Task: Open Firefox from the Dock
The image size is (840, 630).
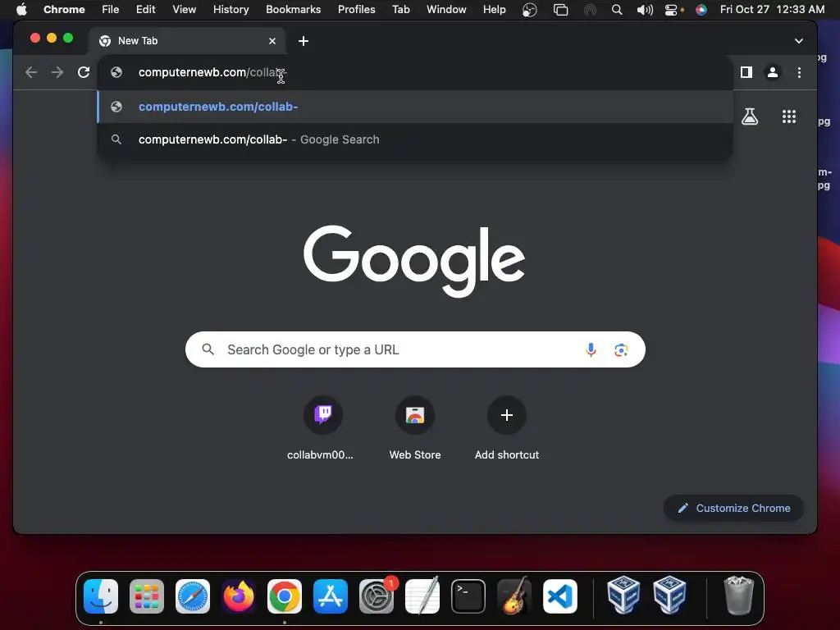Action: coord(239,596)
